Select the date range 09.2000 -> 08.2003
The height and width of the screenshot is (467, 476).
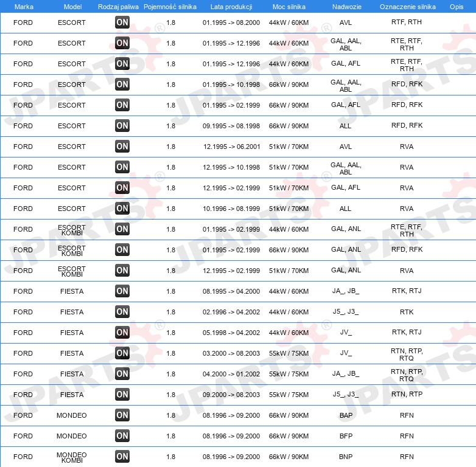pos(231,395)
